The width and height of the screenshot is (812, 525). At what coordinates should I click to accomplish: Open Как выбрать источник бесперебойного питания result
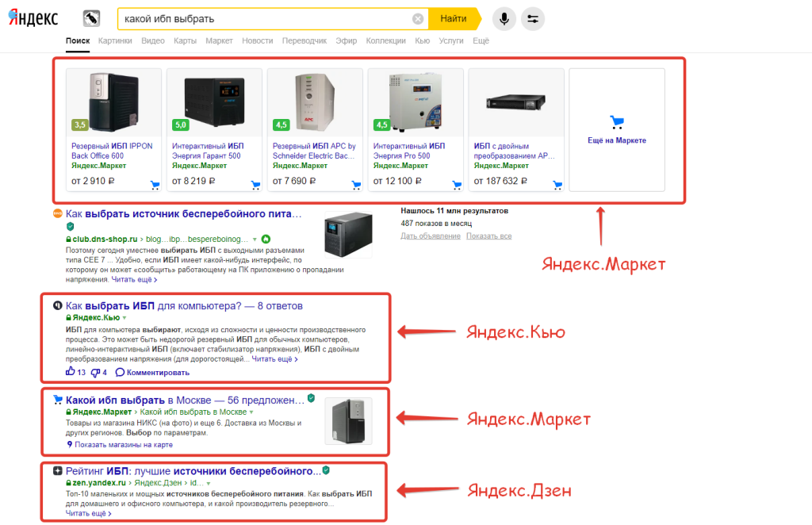click(x=183, y=214)
